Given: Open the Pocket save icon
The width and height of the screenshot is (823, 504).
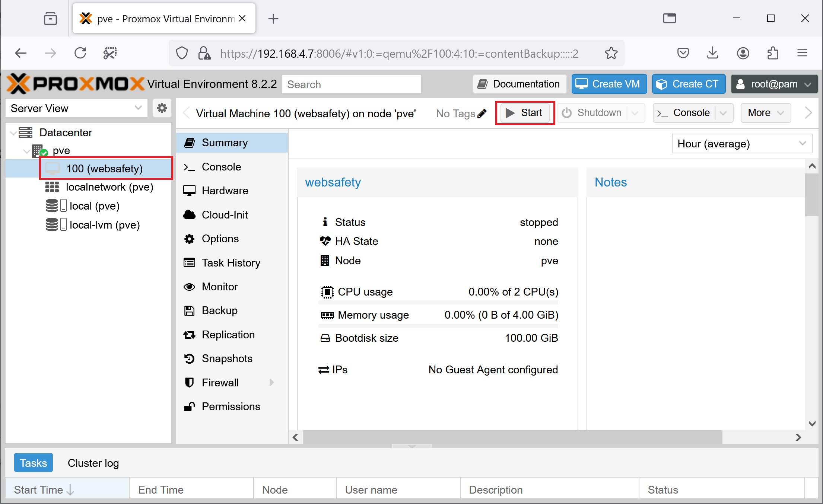Looking at the screenshot, I should coord(683,54).
